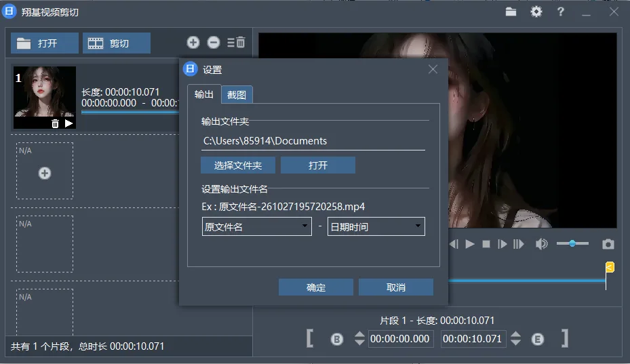630x364 pixels.
Task: Click plus icon in first empty N/A slot
Action: click(x=45, y=173)
